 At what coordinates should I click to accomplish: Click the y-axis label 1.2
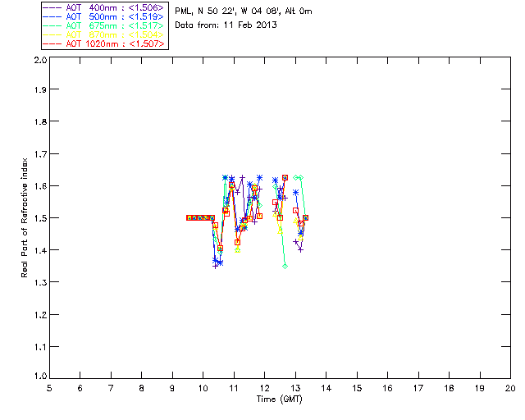(x=40, y=315)
